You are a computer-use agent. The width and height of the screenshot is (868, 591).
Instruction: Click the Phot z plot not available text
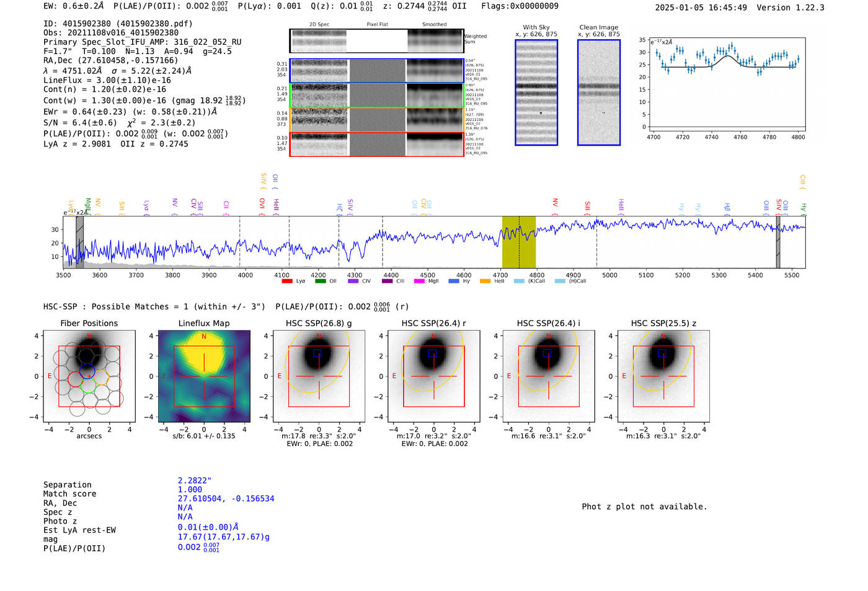point(644,507)
